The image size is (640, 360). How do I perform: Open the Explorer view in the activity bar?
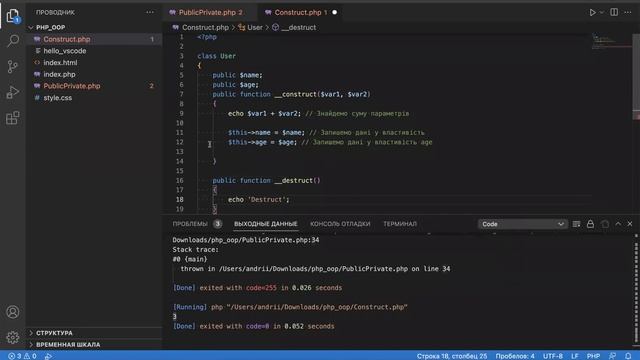point(13,16)
